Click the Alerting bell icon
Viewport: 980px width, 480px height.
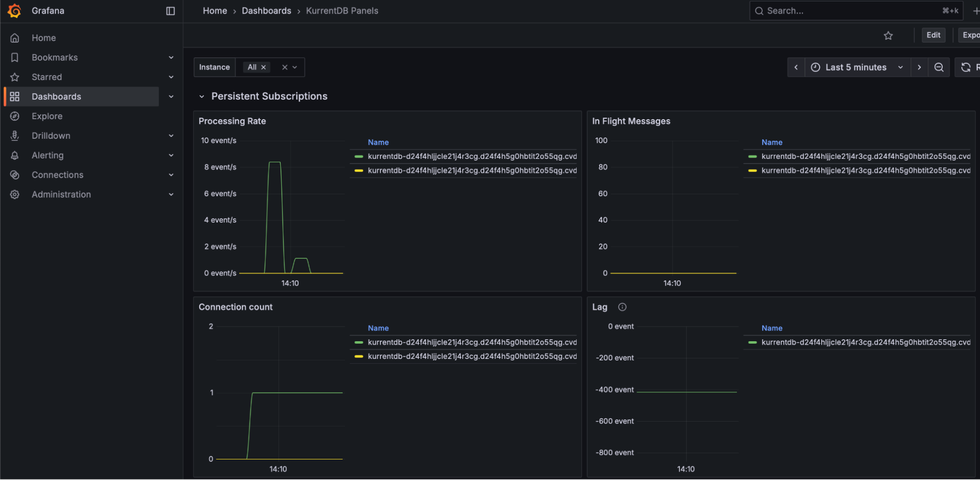[x=15, y=155]
